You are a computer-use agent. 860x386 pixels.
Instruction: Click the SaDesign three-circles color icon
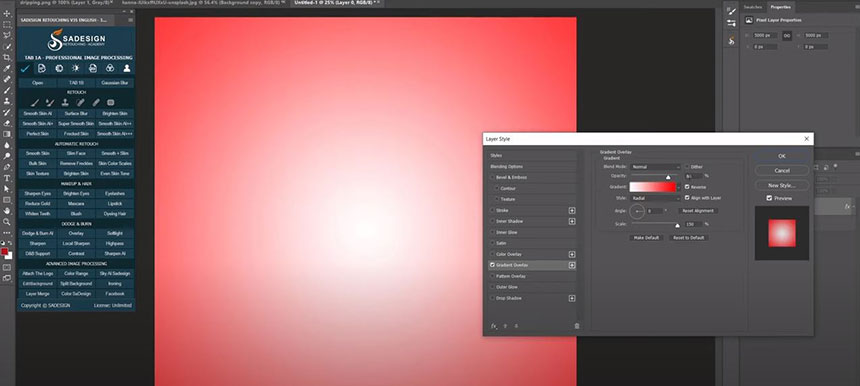tap(110, 69)
